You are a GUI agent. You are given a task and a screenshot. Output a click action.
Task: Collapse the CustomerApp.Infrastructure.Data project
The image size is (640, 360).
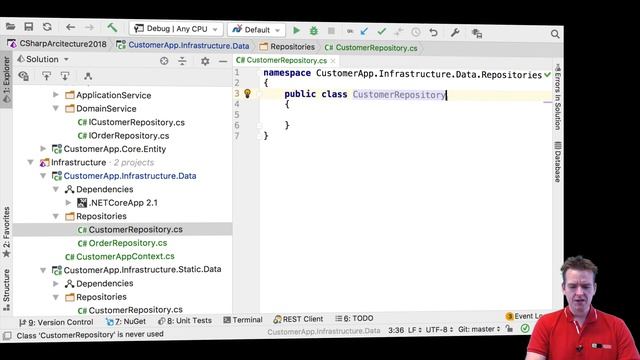43,176
